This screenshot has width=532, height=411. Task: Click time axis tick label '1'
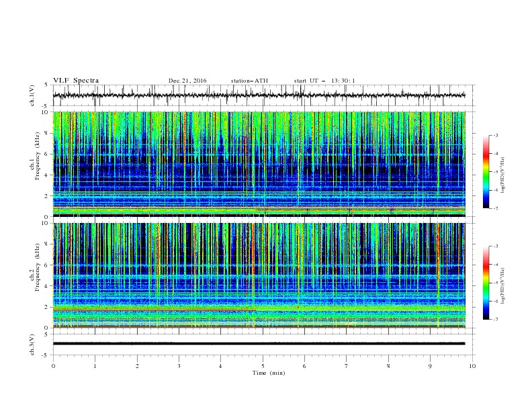click(95, 366)
